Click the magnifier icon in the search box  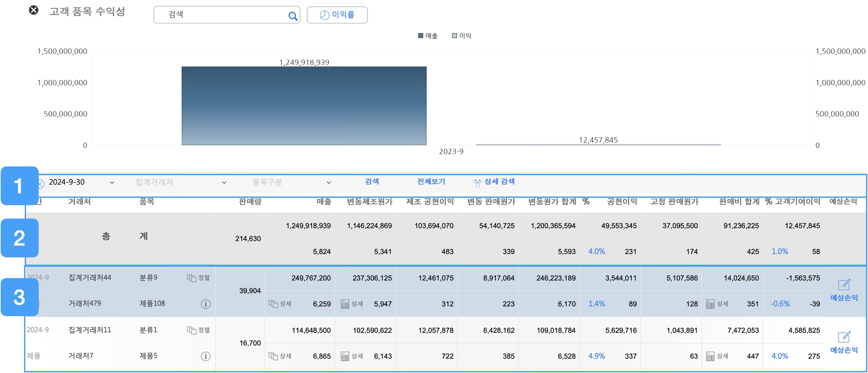tap(292, 15)
